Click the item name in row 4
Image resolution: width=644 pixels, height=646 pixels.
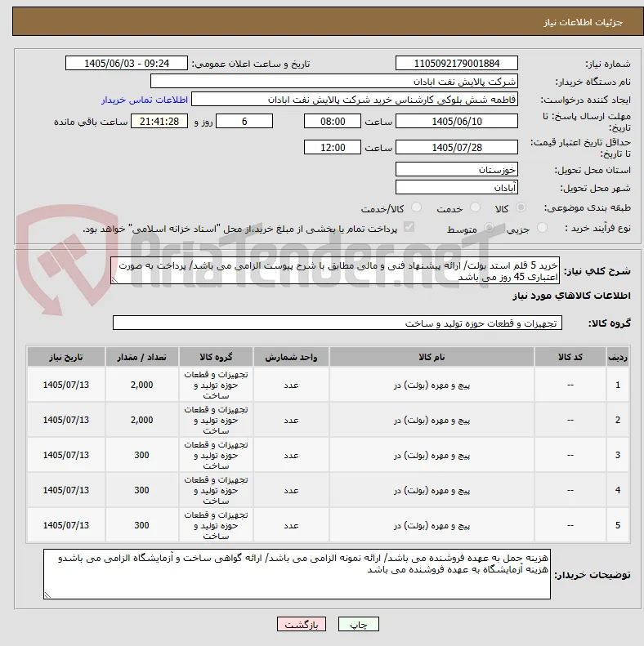point(432,490)
